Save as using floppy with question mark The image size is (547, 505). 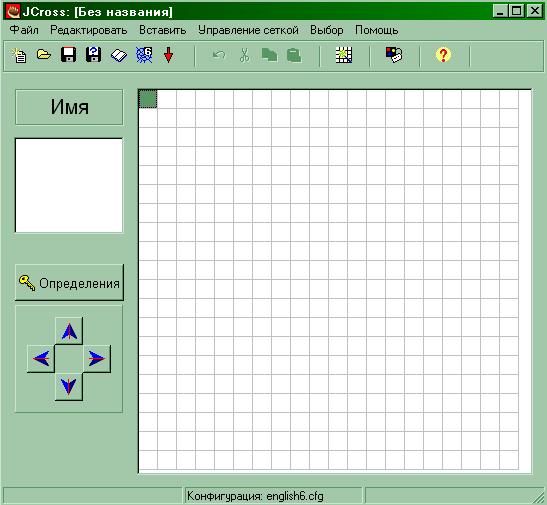tap(93, 55)
